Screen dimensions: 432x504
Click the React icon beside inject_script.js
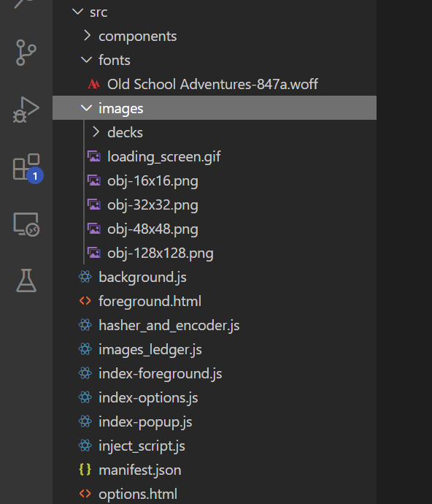(x=85, y=446)
